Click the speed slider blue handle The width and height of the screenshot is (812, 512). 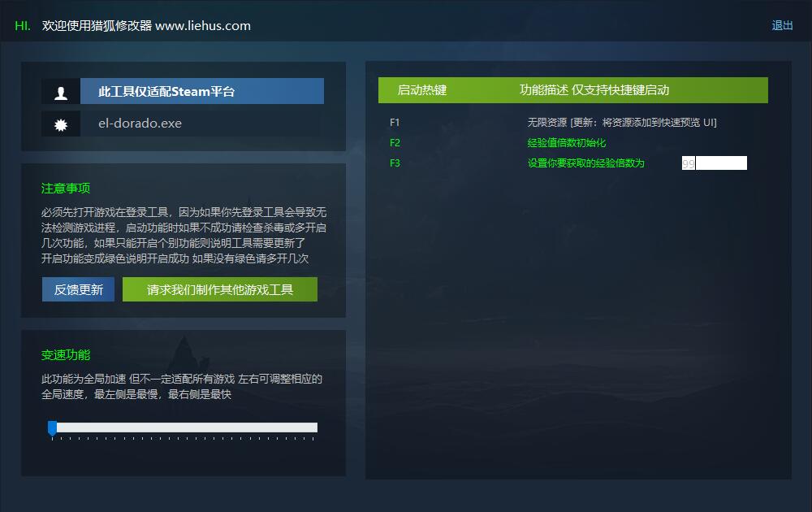click(x=52, y=428)
